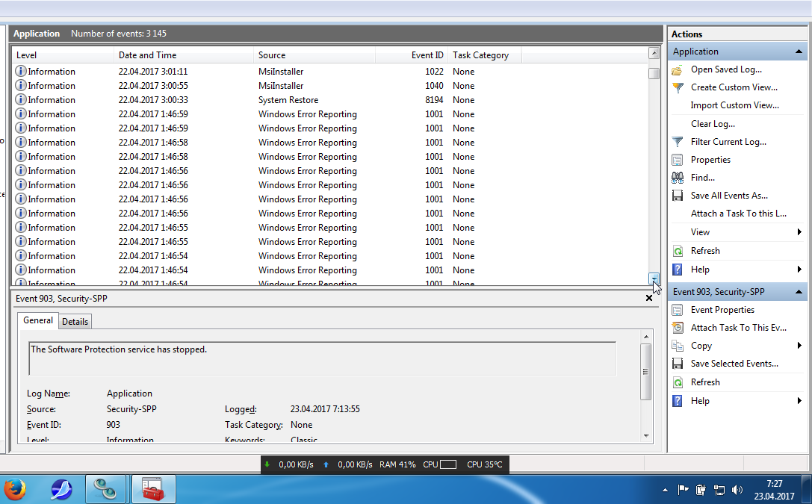Select the System Restore 8194 event
This screenshot has width=812, height=504.
(329, 100)
